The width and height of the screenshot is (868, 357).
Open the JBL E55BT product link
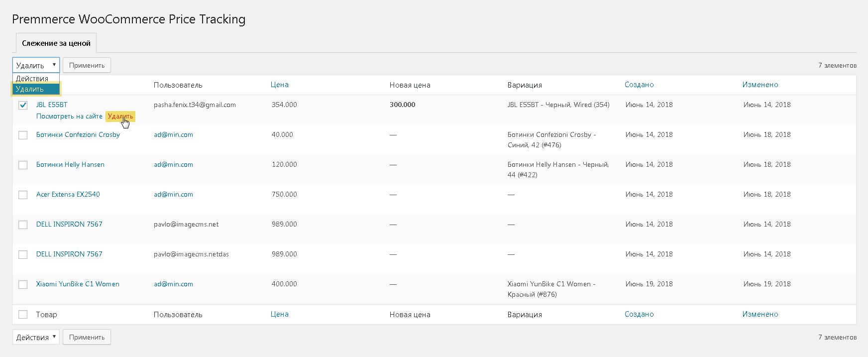[52, 105]
